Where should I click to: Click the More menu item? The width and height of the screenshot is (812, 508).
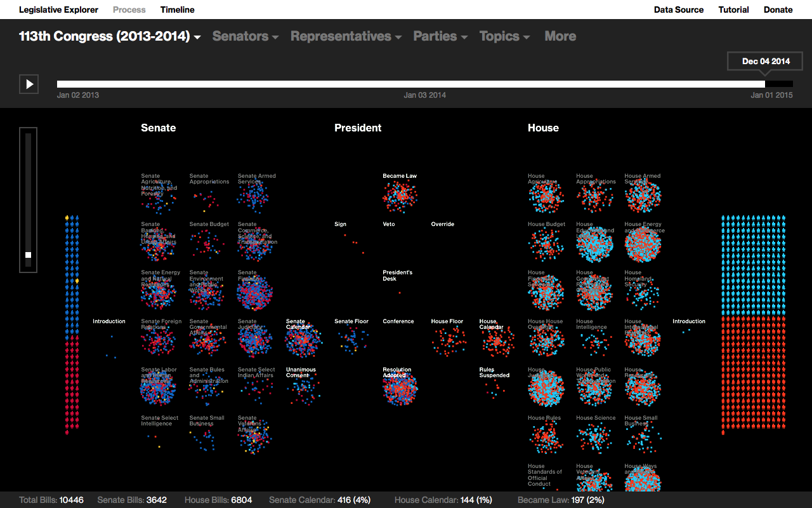560,36
